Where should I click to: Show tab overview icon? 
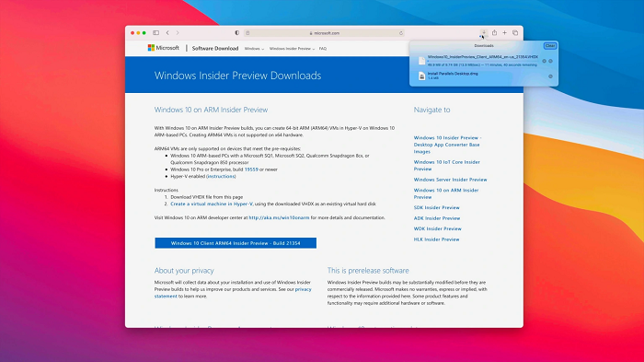pos(515,33)
